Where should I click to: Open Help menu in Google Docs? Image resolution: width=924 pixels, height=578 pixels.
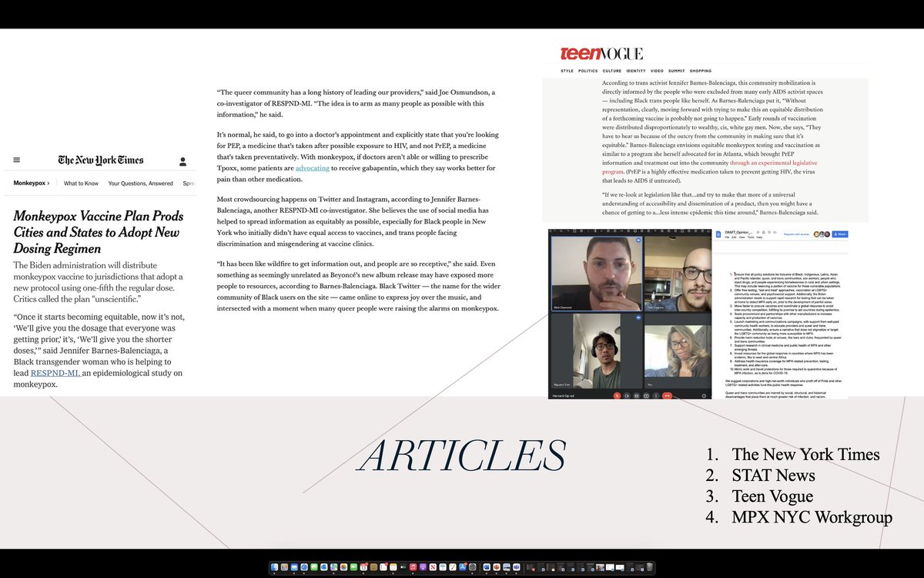(759, 237)
